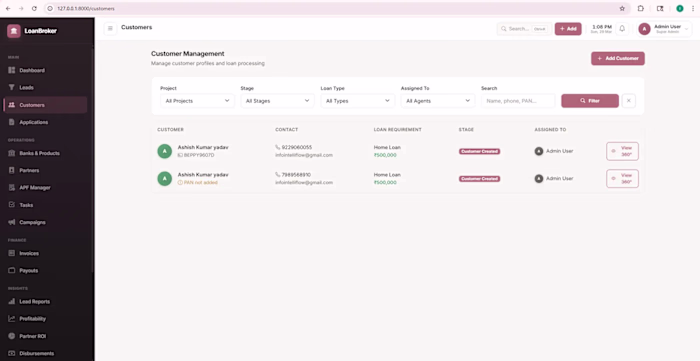The height and width of the screenshot is (361, 700).
Task: Toggle sidebar with hamburger menu icon
Action: point(110,29)
